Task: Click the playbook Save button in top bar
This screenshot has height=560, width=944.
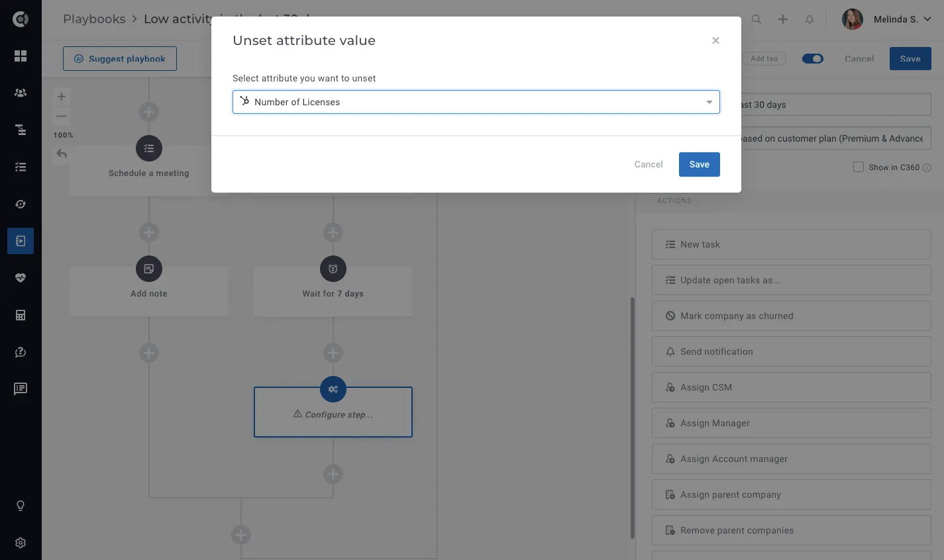Action: (x=910, y=59)
